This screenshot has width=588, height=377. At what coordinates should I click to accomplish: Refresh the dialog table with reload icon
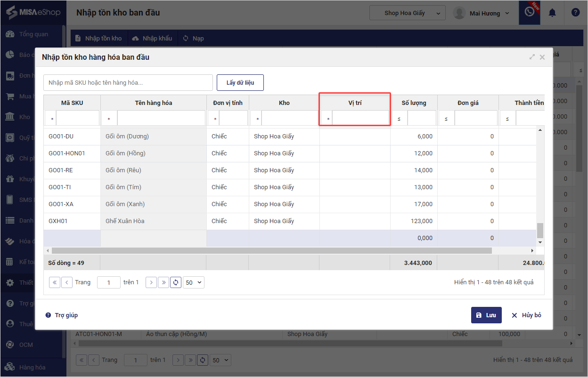point(176,282)
